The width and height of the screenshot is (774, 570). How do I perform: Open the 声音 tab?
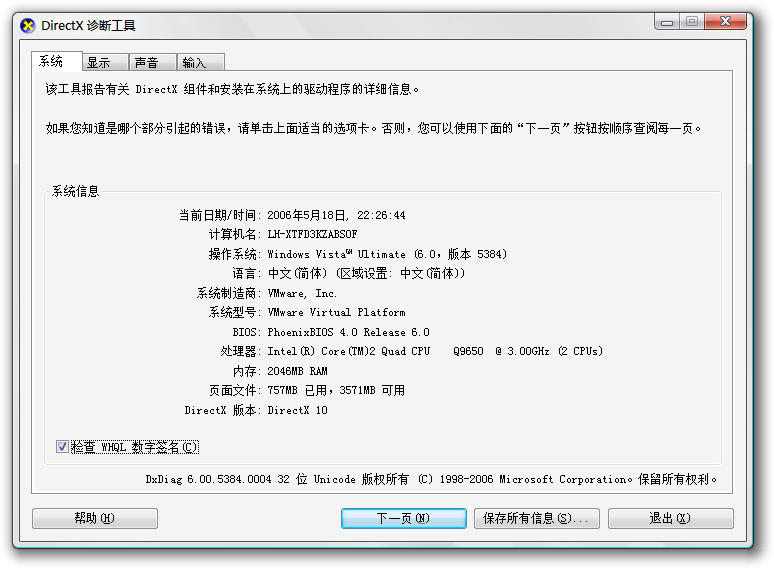(x=153, y=63)
